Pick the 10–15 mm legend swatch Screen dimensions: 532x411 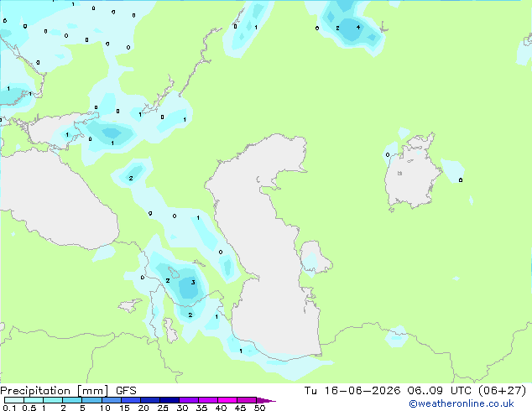click(x=111, y=400)
